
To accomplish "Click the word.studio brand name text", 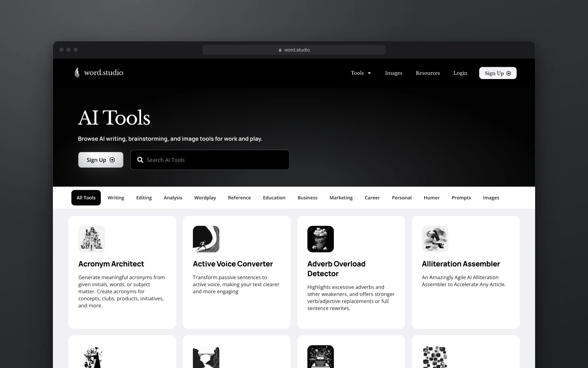I will pyautogui.click(x=103, y=73).
